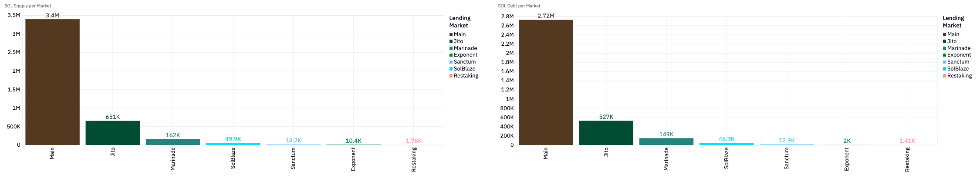The height and width of the screenshot is (182, 980).
Task: Click the Jito bar in SOL Supply chart
Action: (x=112, y=133)
